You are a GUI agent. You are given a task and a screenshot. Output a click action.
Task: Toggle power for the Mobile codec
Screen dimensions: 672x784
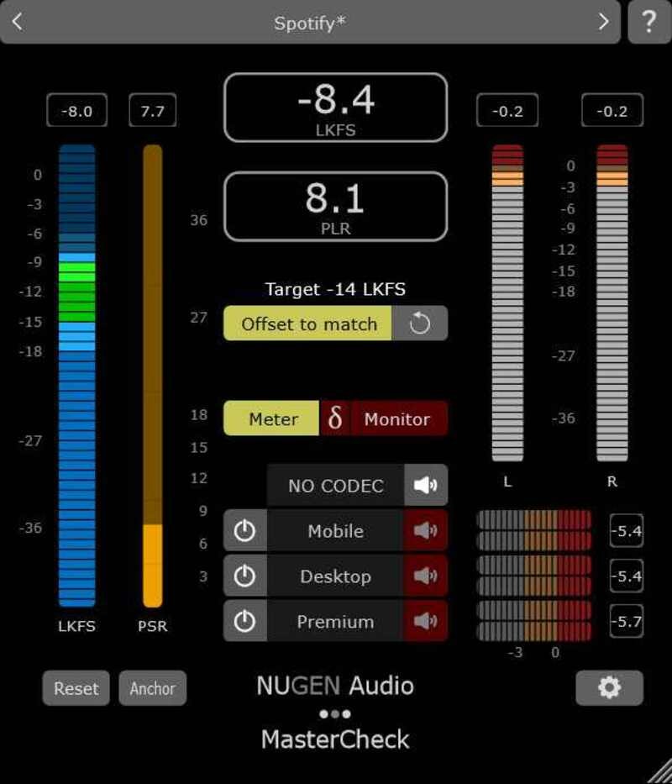point(244,531)
